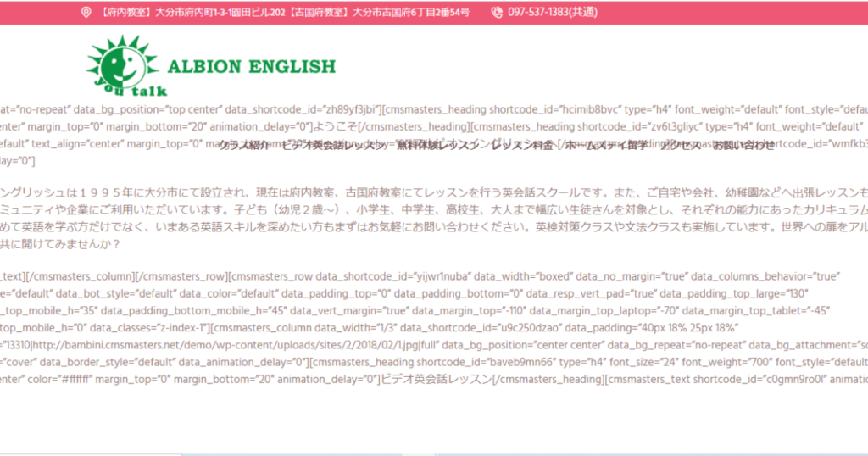
Task: Click the 古国府教室 address text in top bar
Action: (x=379, y=12)
